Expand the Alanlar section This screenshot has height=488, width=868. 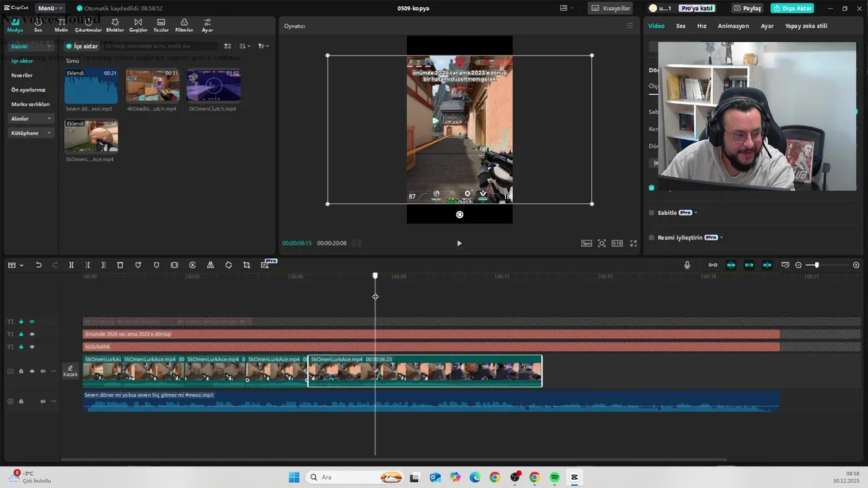tap(49, 119)
